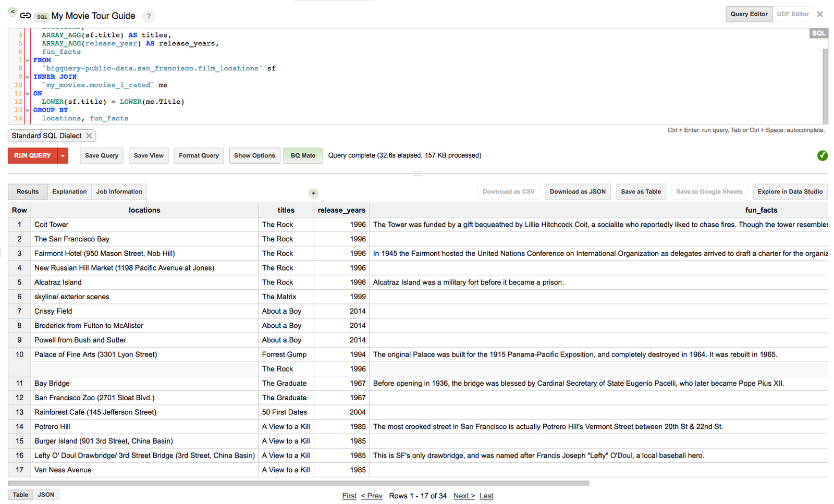834x504 pixels.
Task: Click Save Query button
Action: (x=102, y=155)
